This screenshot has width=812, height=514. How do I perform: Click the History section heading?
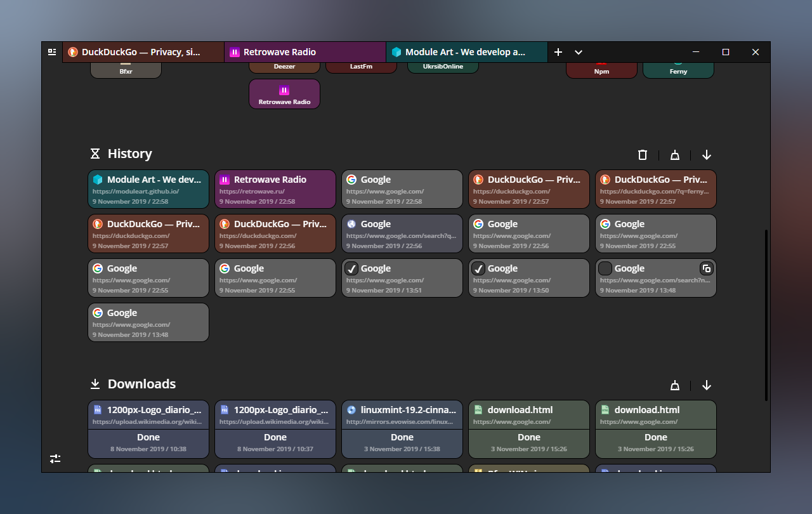[x=130, y=154]
